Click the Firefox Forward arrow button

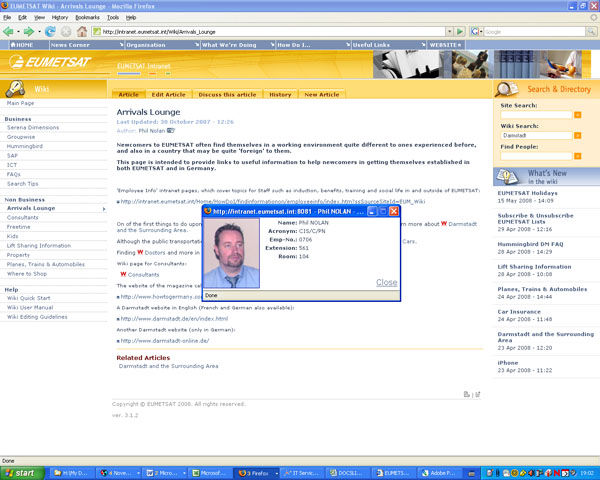29,31
